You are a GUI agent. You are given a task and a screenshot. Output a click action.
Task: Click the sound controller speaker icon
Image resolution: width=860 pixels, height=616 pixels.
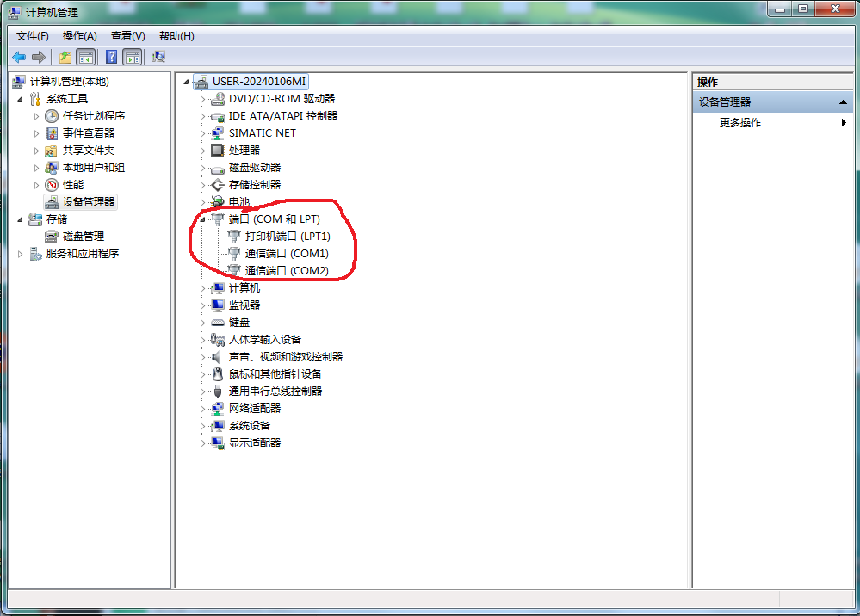tap(218, 357)
